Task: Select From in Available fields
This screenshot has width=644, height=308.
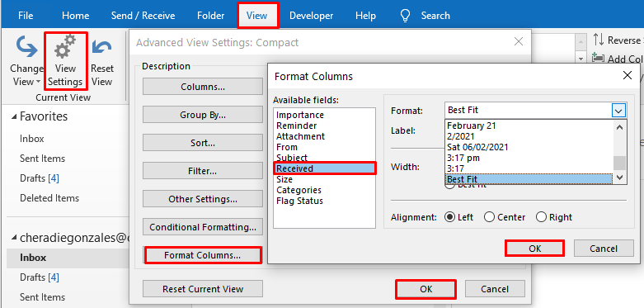Action: tap(324, 147)
